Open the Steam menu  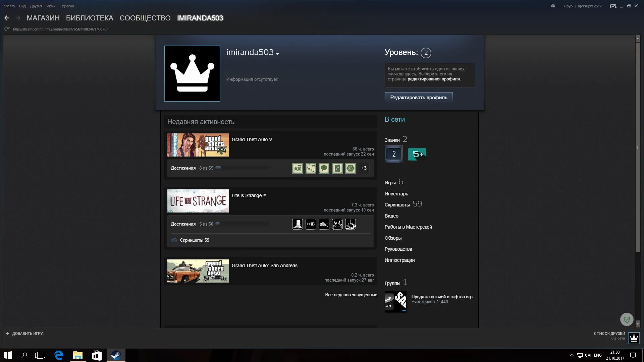pos(9,6)
